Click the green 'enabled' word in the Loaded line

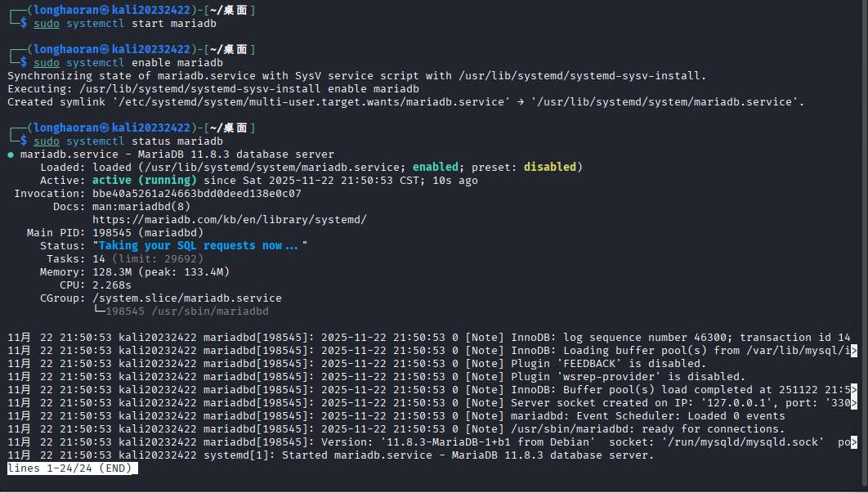(x=435, y=168)
